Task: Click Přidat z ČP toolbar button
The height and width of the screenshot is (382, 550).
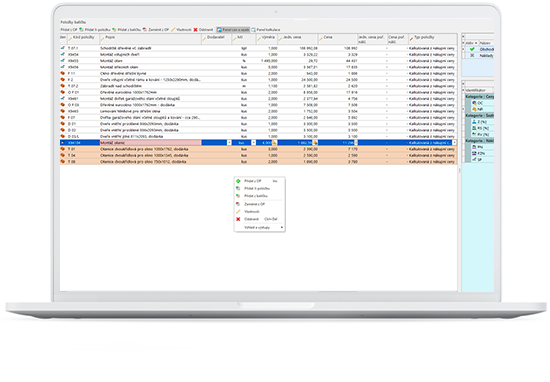Action: pos(69,30)
